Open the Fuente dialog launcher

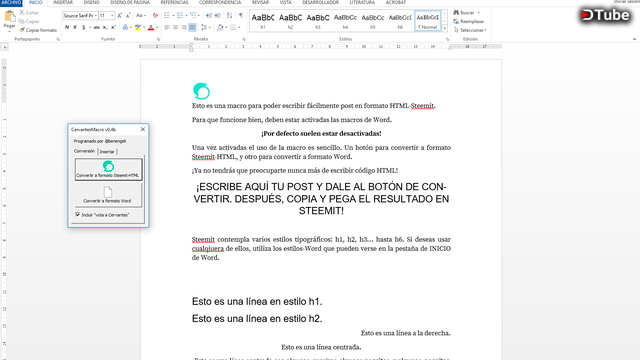click(x=158, y=39)
